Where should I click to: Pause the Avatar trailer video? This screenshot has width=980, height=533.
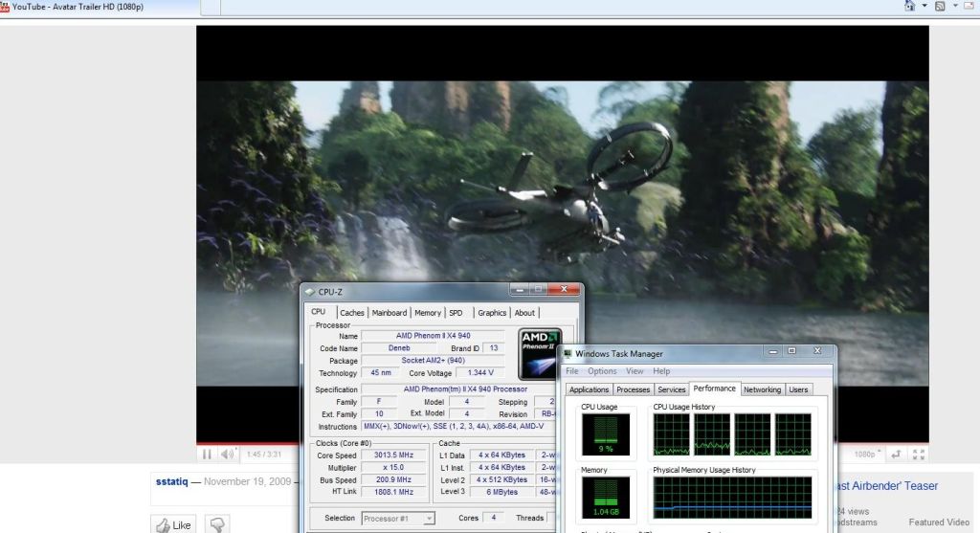[x=207, y=455]
